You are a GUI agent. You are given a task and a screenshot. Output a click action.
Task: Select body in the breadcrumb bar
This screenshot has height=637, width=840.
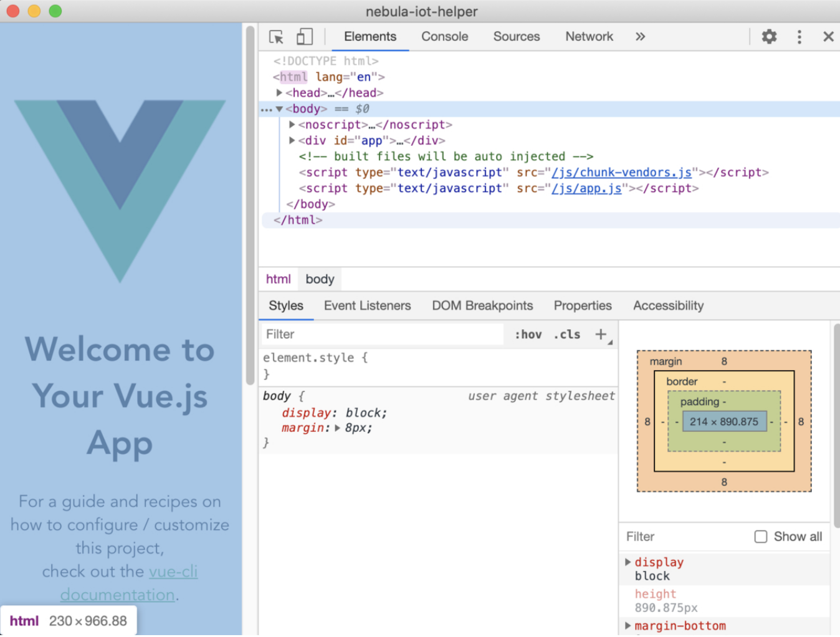pos(320,280)
